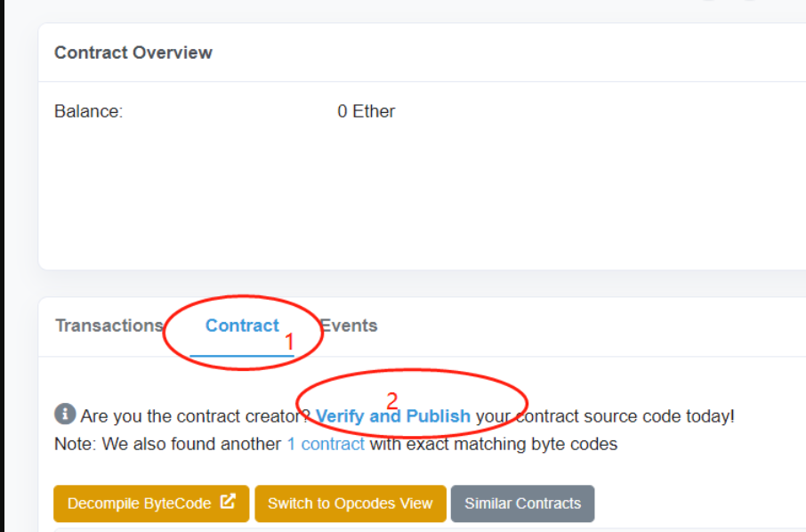Select the Contract tab
The height and width of the screenshot is (532, 806).
tap(242, 326)
